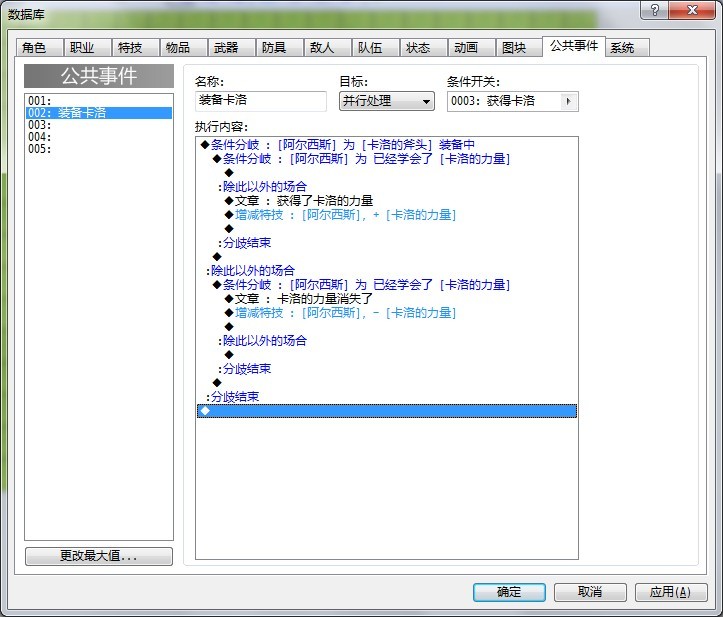Image resolution: width=723 pixels, height=617 pixels.
Task: Click the 更改最大值... button
Action: pyautogui.click(x=99, y=556)
